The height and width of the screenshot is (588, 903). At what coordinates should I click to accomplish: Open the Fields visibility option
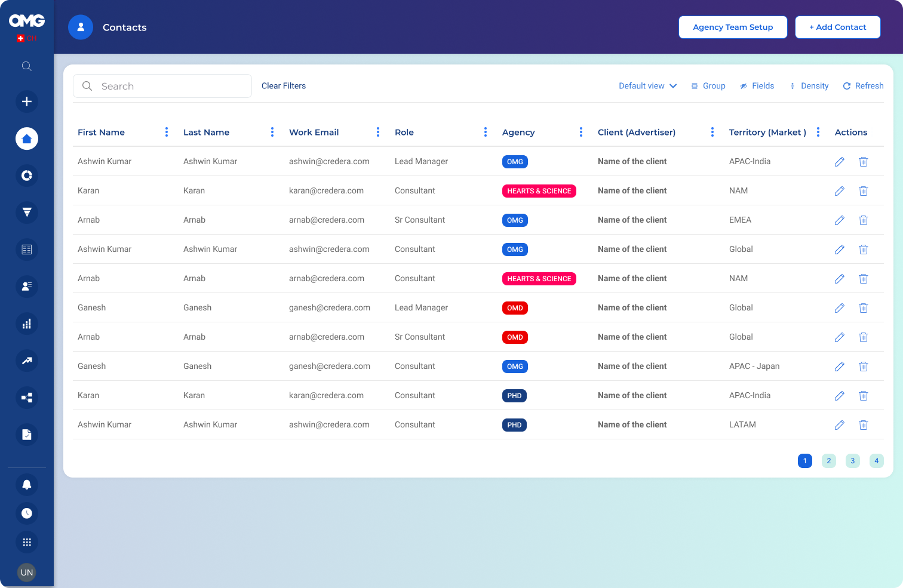coord(757,86)
